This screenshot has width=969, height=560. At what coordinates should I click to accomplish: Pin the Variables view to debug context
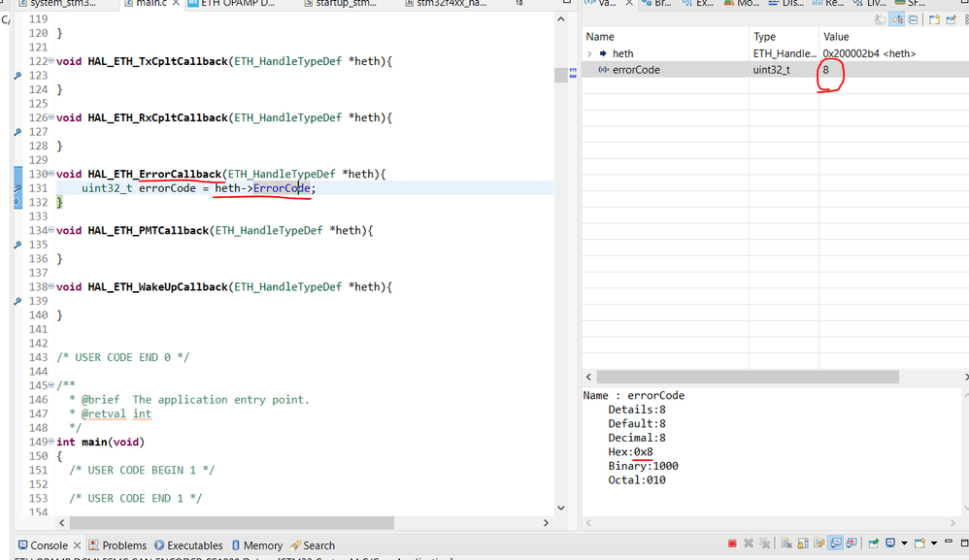pos(952,20)
